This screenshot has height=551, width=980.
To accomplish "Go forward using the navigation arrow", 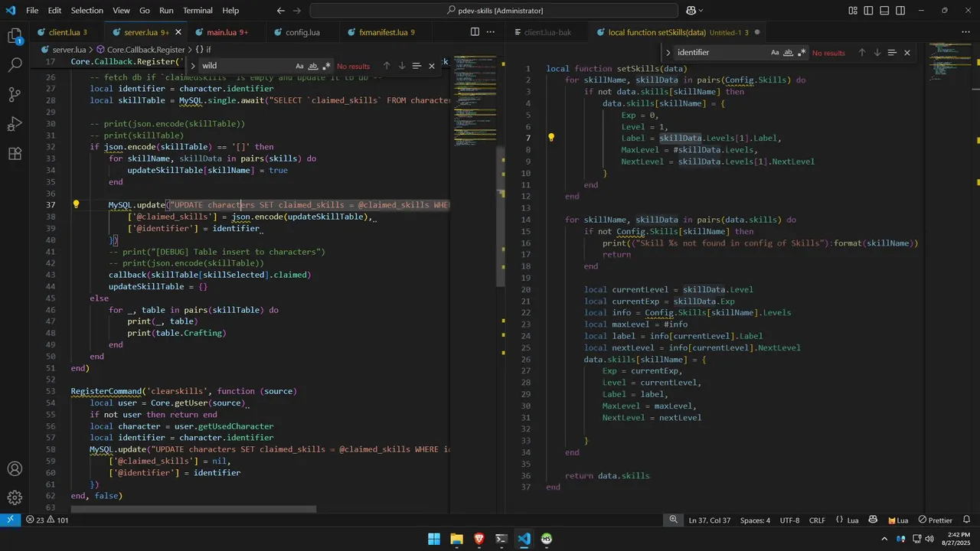I will 297,11.
